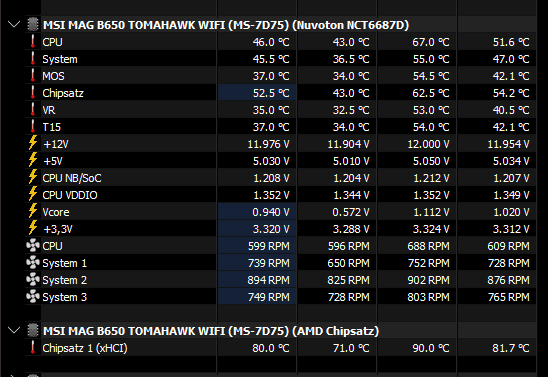Select the System temperature sensor label
The height and width of the screenshot is (377, 548).
tap(60, 59)
